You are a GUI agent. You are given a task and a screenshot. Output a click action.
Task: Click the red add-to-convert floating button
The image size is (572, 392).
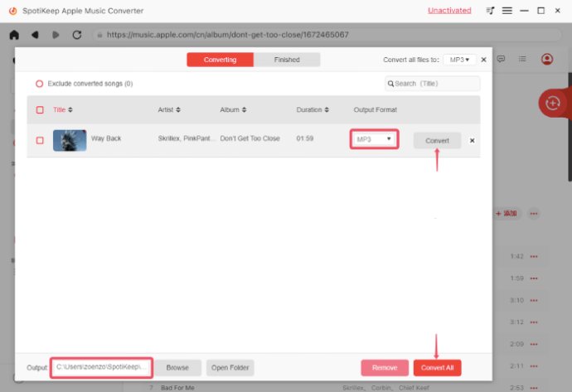[x=552, y=104]
